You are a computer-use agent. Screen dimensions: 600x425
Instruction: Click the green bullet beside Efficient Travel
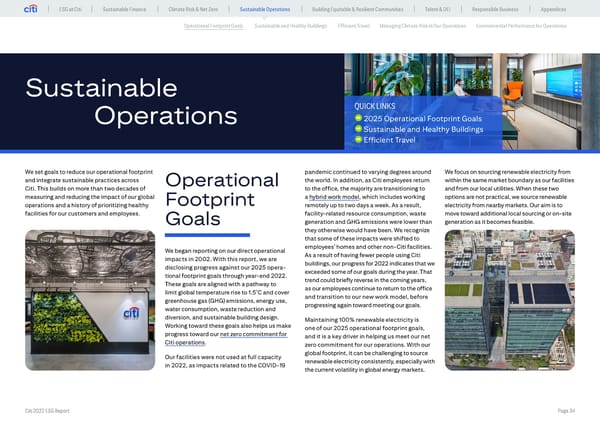pos(356,141)
